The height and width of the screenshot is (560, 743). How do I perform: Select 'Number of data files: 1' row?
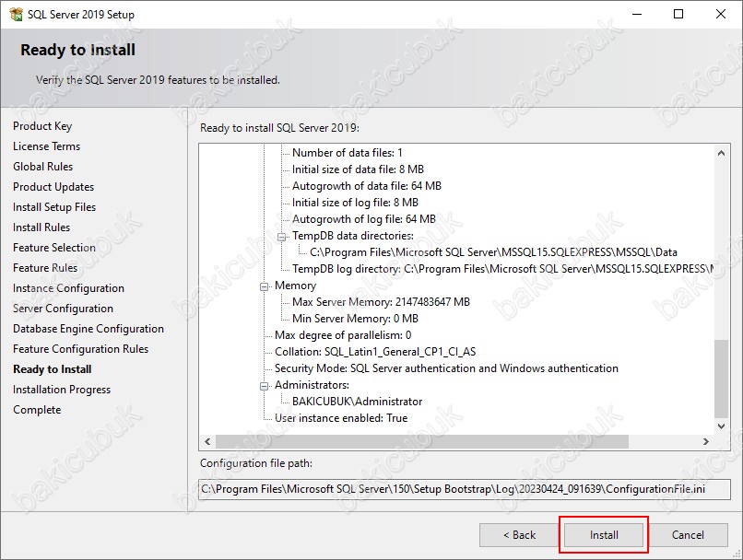[x=347, y=153]
